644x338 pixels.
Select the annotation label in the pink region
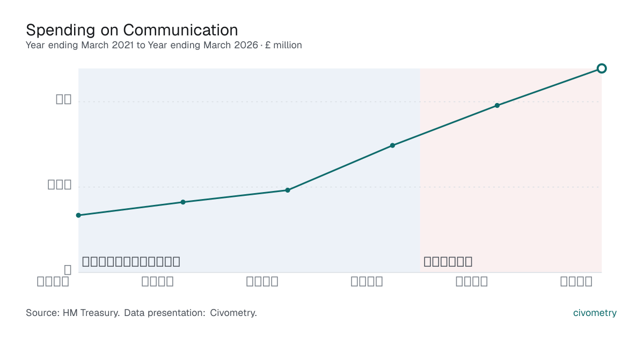point(448,262)
